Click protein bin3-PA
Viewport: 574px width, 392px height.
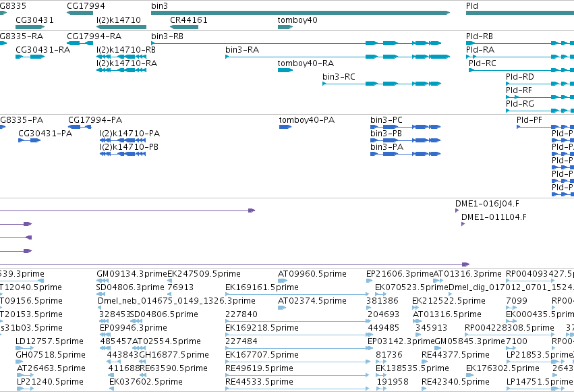405,154
